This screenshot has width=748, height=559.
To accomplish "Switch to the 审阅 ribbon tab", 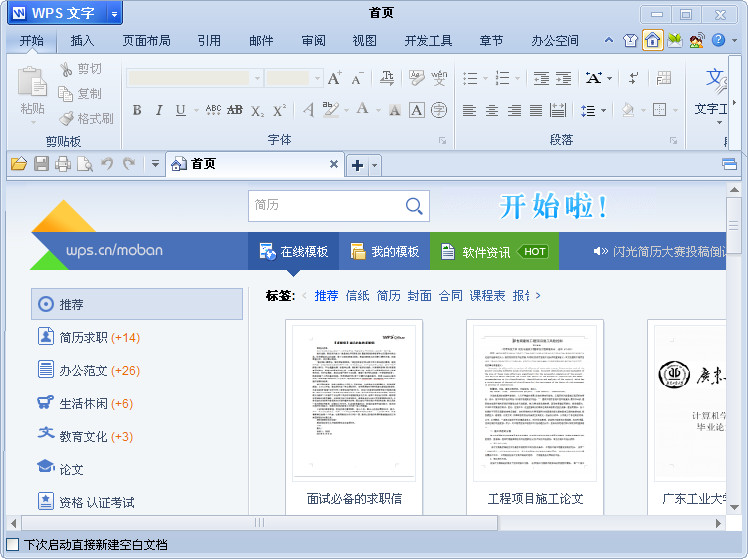I will [x=313, y=41].
